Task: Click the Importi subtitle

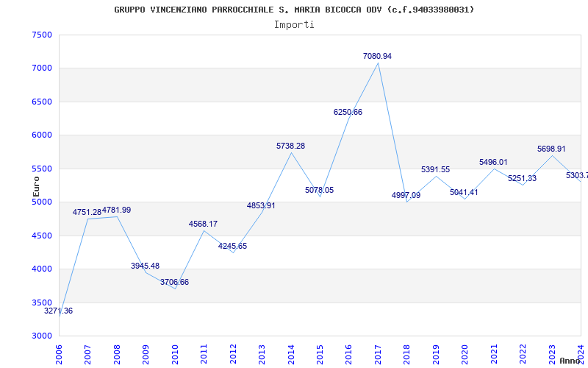Action: pos(294,25)
